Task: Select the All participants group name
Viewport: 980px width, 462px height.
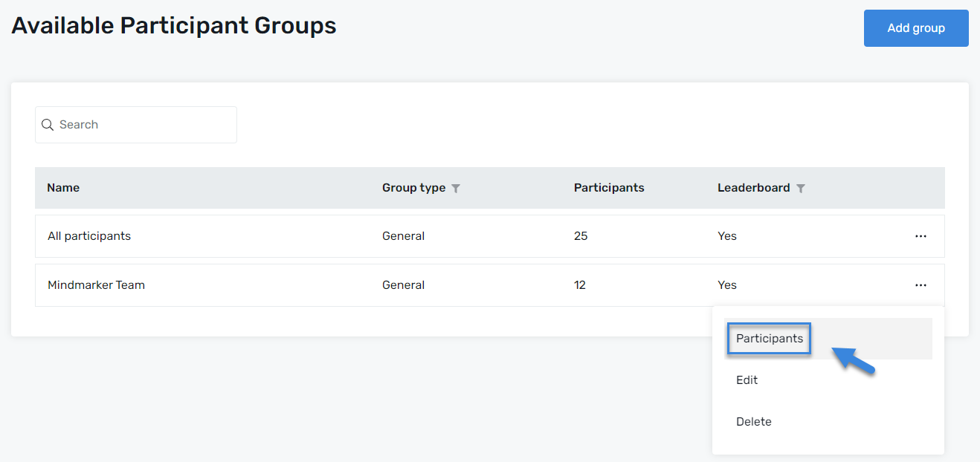Action: [x=89, y=236]
